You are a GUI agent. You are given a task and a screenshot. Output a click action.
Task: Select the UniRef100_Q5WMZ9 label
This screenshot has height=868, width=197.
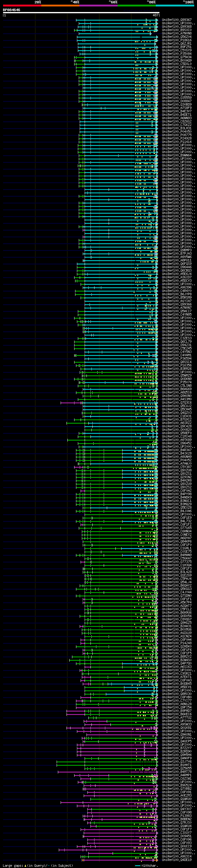177,375
